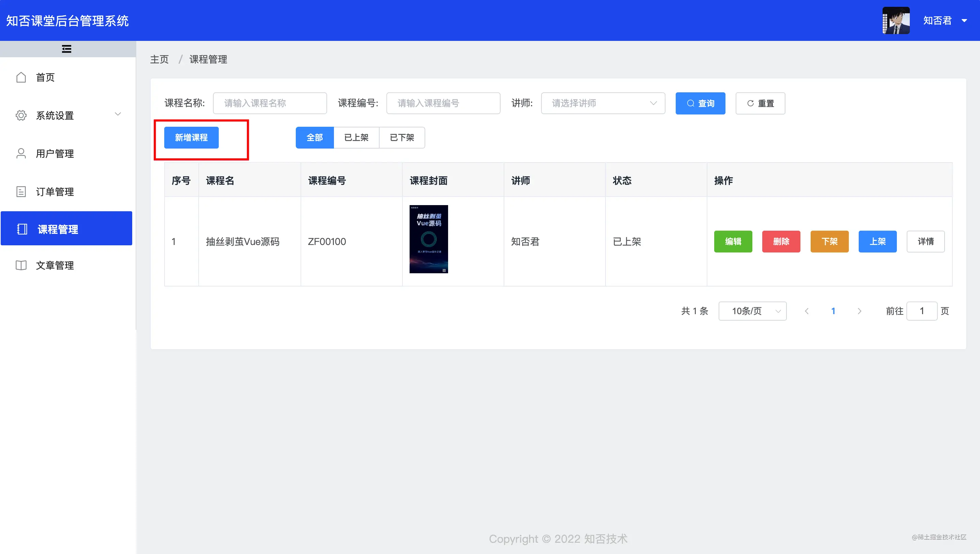980x554 pixels.
Task: Click the 请输入课程名称 input field
Action: (x=270, y=103)
